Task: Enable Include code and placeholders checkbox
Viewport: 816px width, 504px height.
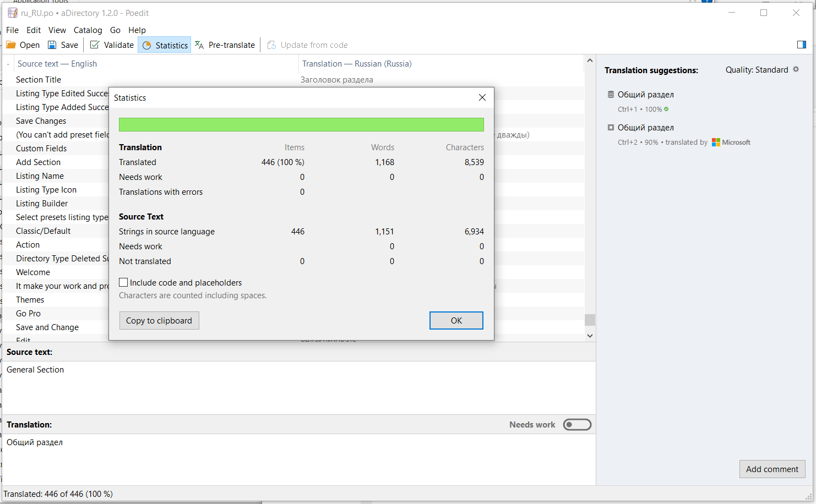Action: [123, 282]
